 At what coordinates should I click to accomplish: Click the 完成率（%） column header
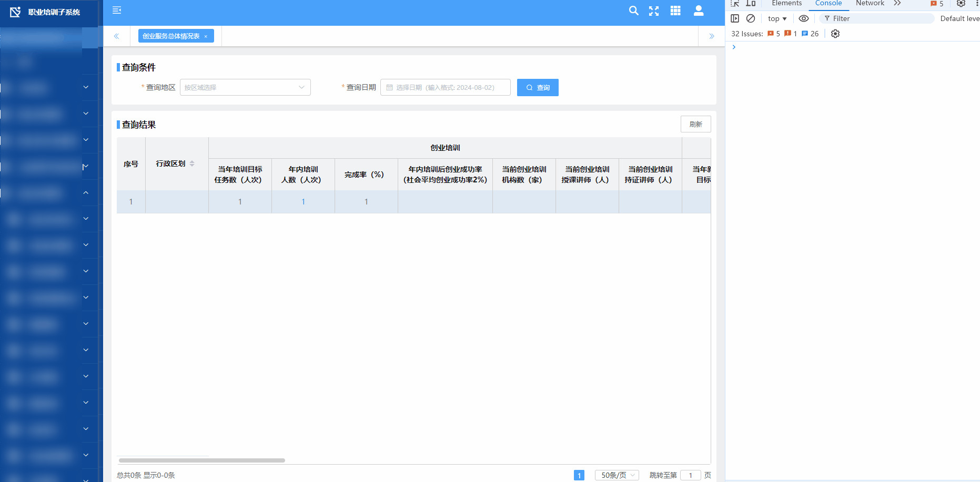tap(366, 175)
